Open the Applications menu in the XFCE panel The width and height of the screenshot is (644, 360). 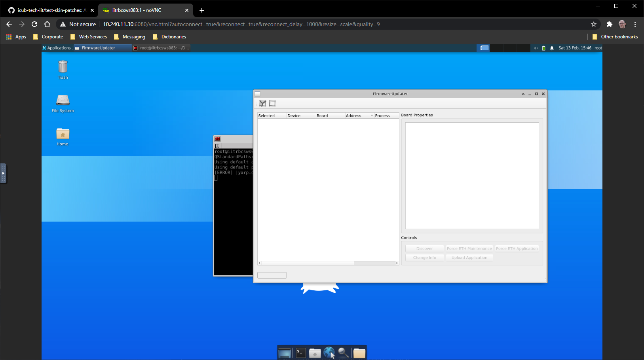(57, 48)
